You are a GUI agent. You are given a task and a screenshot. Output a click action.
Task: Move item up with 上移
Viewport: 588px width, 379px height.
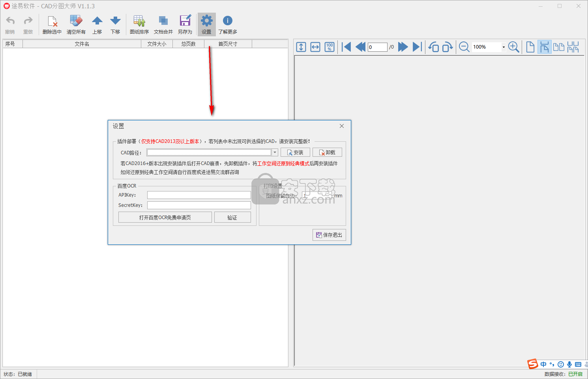coord(97,25)
